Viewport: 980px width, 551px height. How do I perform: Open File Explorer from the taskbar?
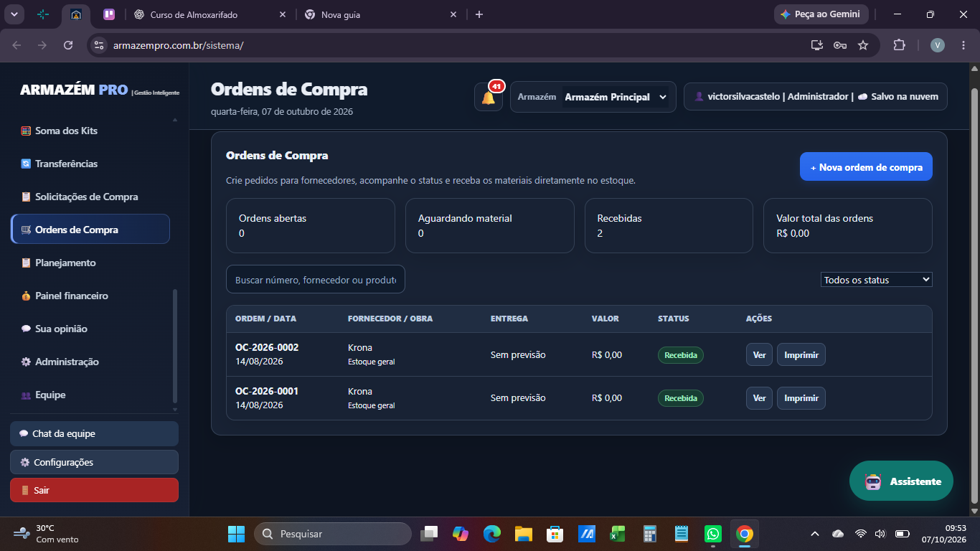click(x=523, y=534)
